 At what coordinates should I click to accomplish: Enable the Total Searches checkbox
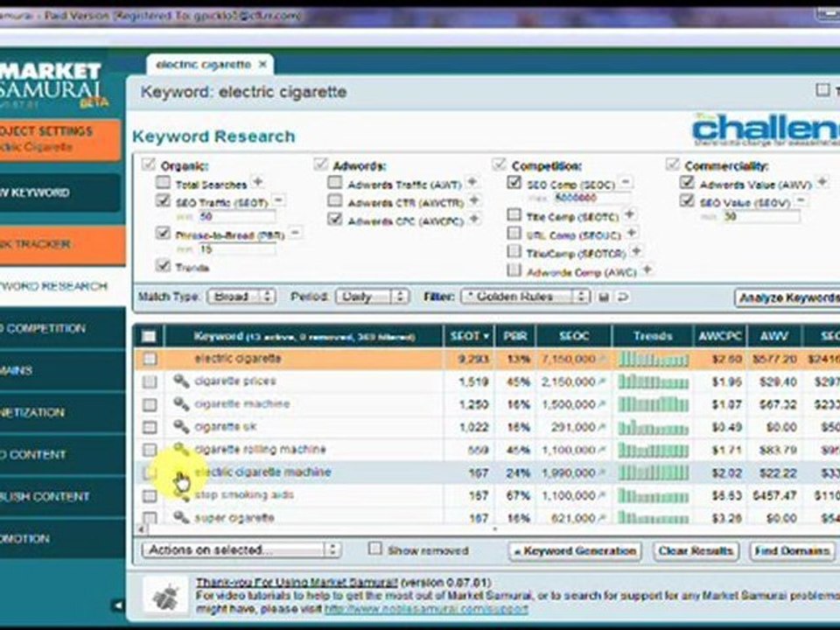click(x=163, y=182)
